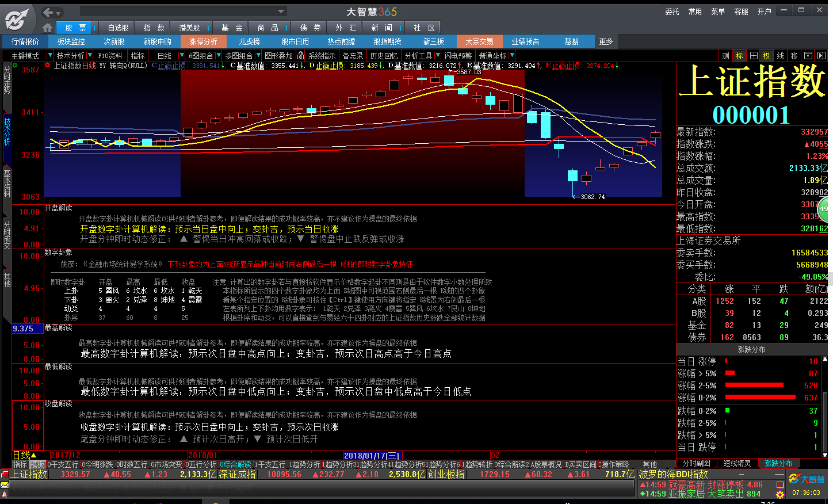The height and width of the screenshot is (504, 833).
Task: Expand the 6图组合 dropdown arrow
Action: tap(218, 56)
